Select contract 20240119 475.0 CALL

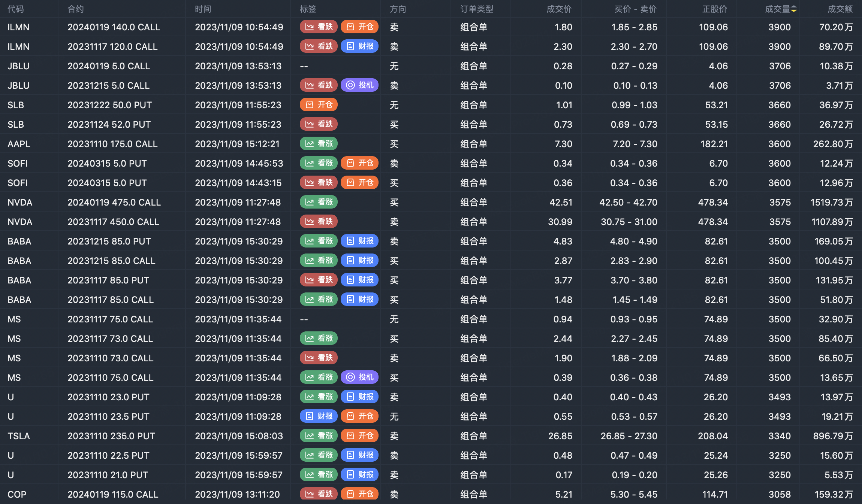[x=114, y=202]
